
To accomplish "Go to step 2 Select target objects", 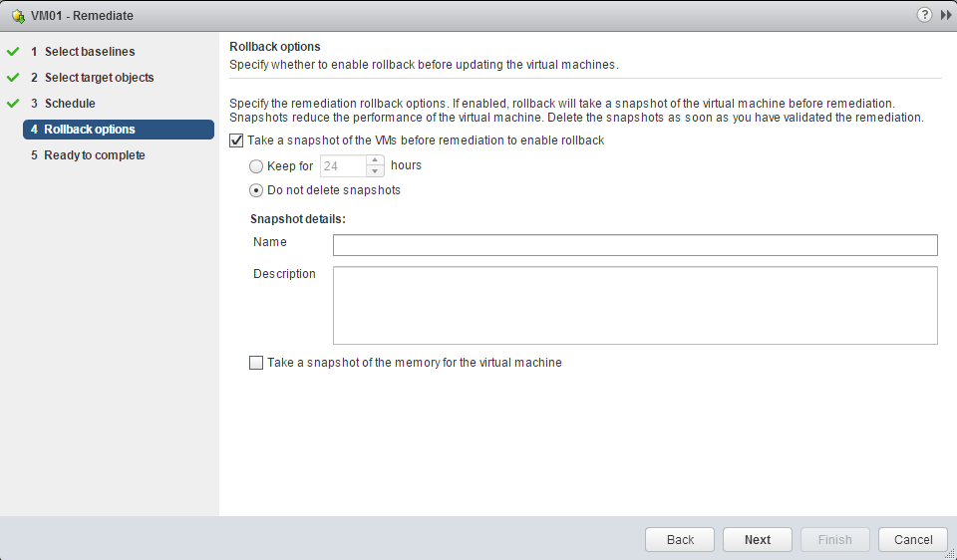I will (x=99, y=78).
